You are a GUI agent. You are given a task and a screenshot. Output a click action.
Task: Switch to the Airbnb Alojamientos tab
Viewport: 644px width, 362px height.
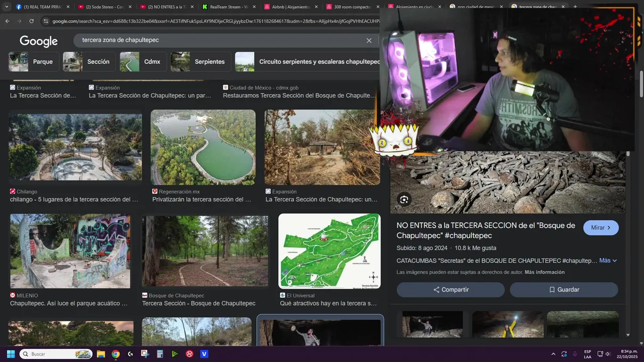coord(290,7)
